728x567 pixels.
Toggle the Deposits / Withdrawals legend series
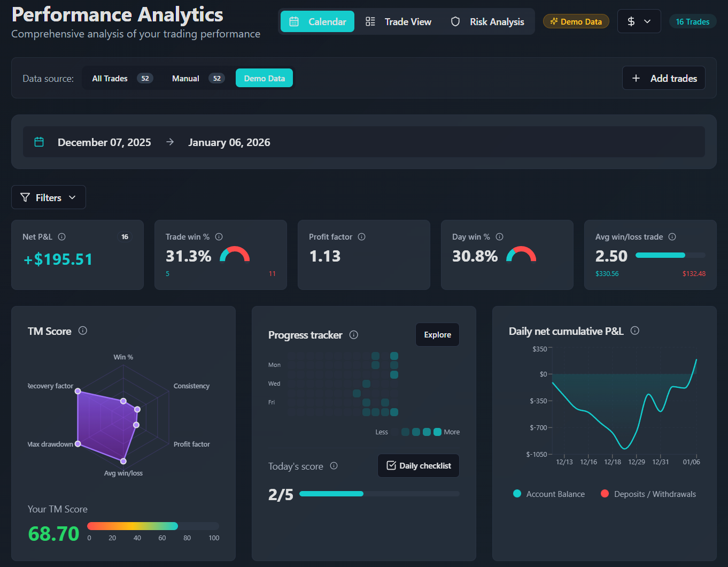(648, 494)
